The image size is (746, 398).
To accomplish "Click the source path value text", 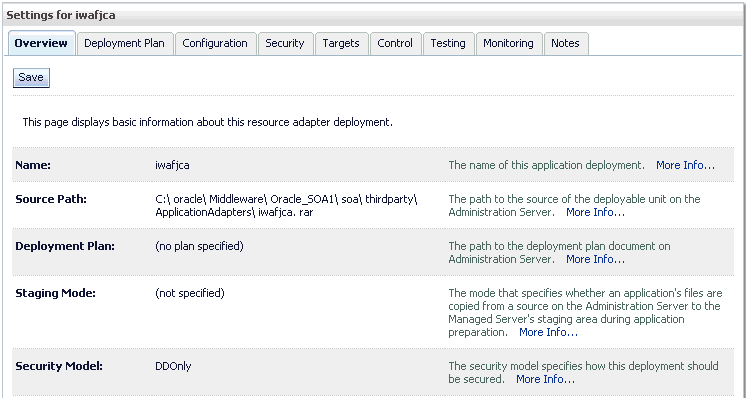I will pyautogui.click(x=286, y=205).
